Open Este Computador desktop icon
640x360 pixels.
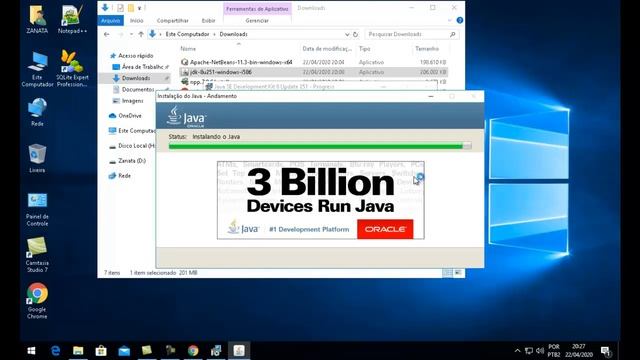pos(37,69)
